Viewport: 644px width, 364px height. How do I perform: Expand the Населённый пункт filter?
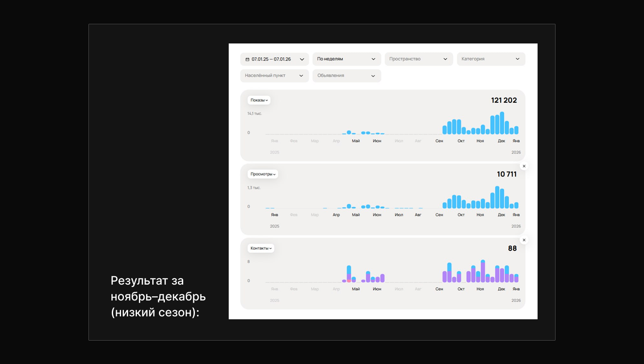tap(274, 76)
